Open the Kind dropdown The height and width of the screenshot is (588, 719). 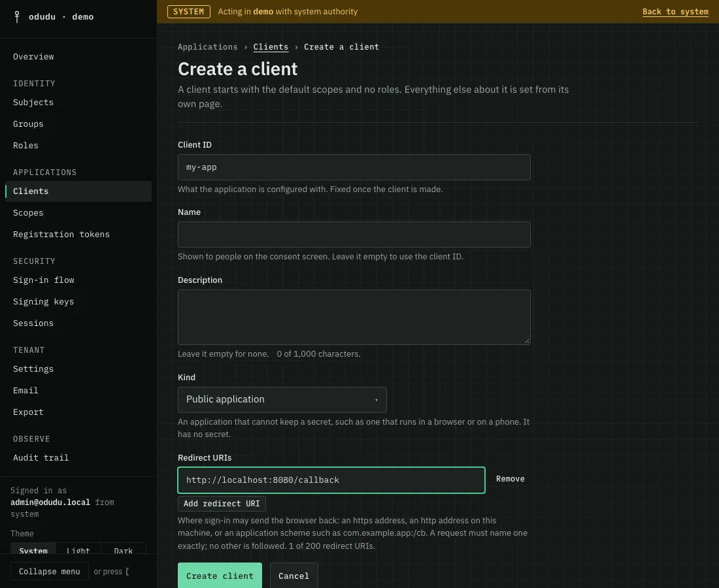tap(282, 400)
